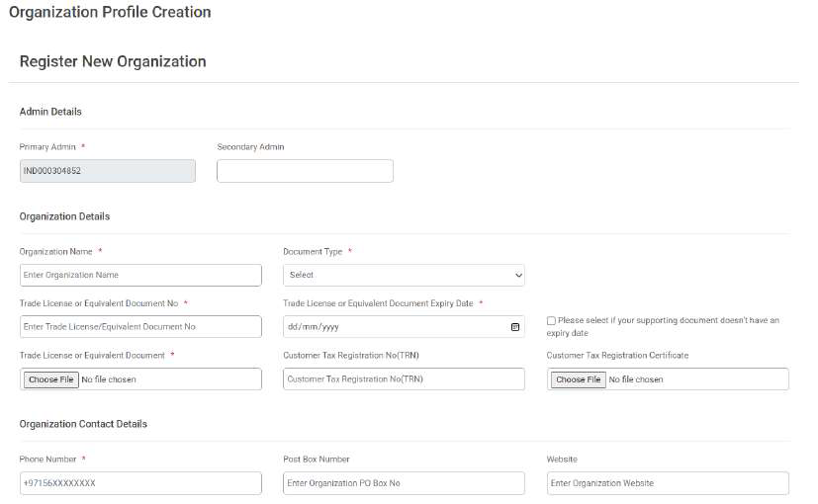Open the expiry date calendar picker icon
This screenshot has height=504, width=818.
515,327
